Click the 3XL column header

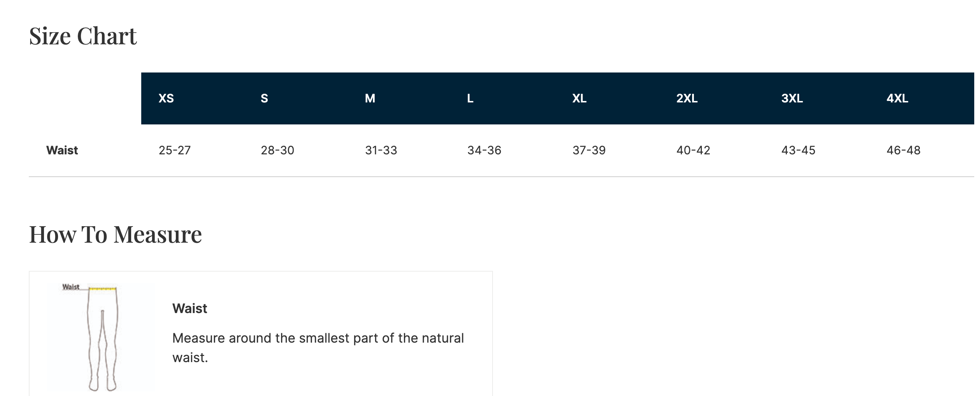coord(792,98)
